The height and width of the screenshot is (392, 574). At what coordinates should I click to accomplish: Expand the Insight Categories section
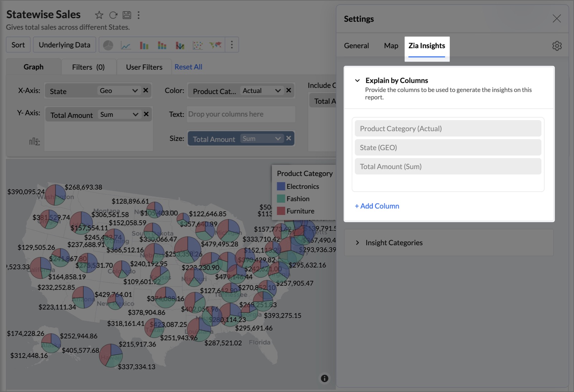coord(357,243)
